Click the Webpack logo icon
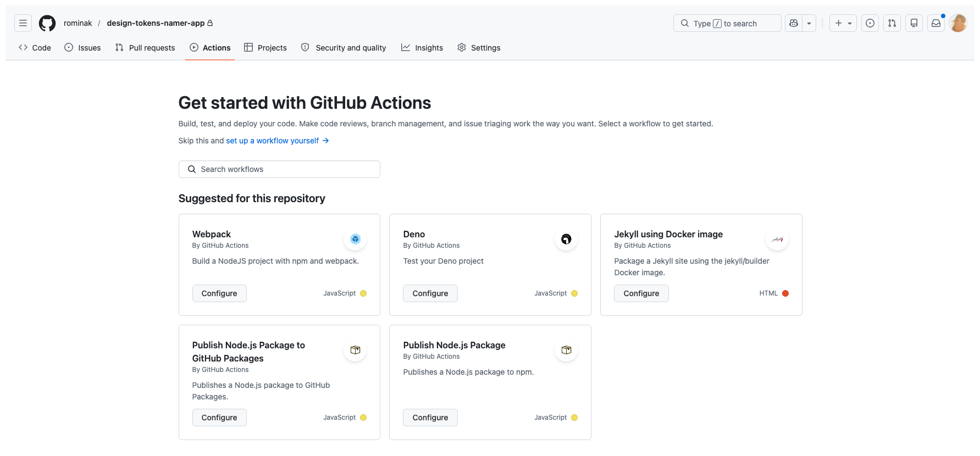The width and height of the screenshot is (980, 456). point(355,239)
